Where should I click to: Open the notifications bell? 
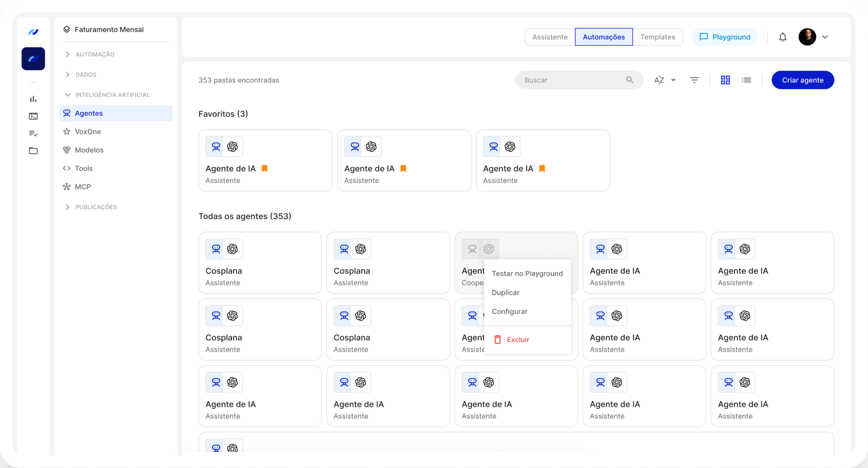click(x=782, y=37)
